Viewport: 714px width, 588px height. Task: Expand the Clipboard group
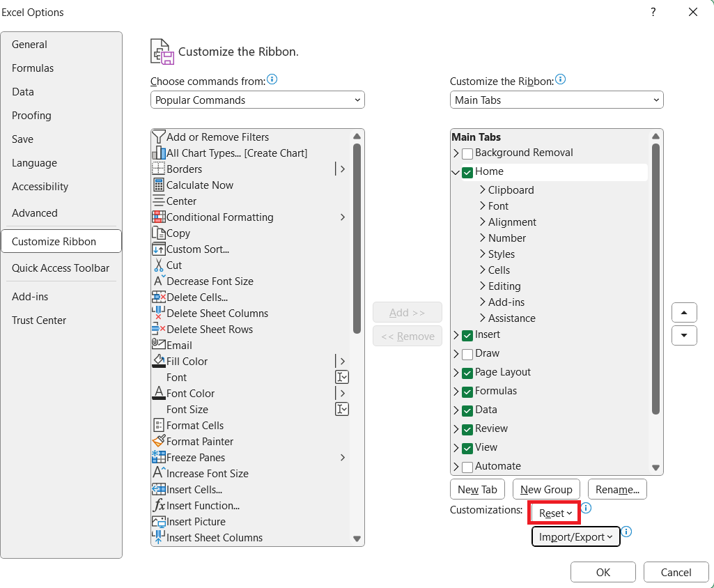click(483, 189)
